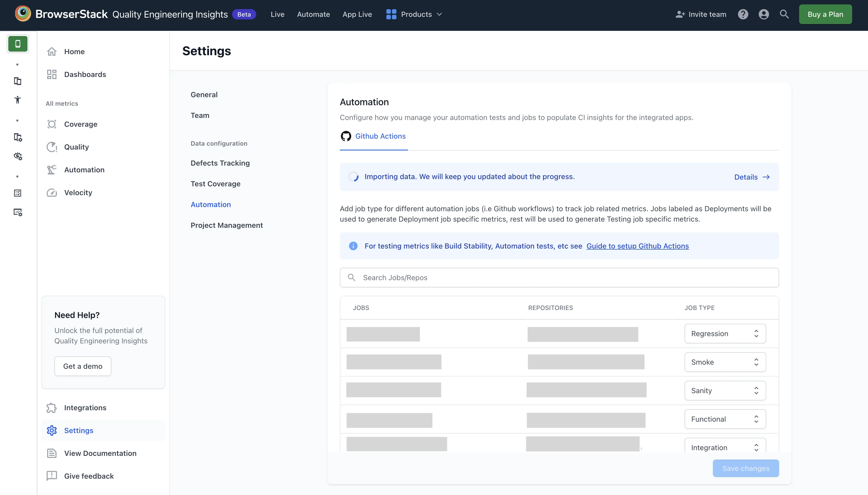Open the help question-mark icon
This screenshot has width=868, height=495.
(743, 14)
